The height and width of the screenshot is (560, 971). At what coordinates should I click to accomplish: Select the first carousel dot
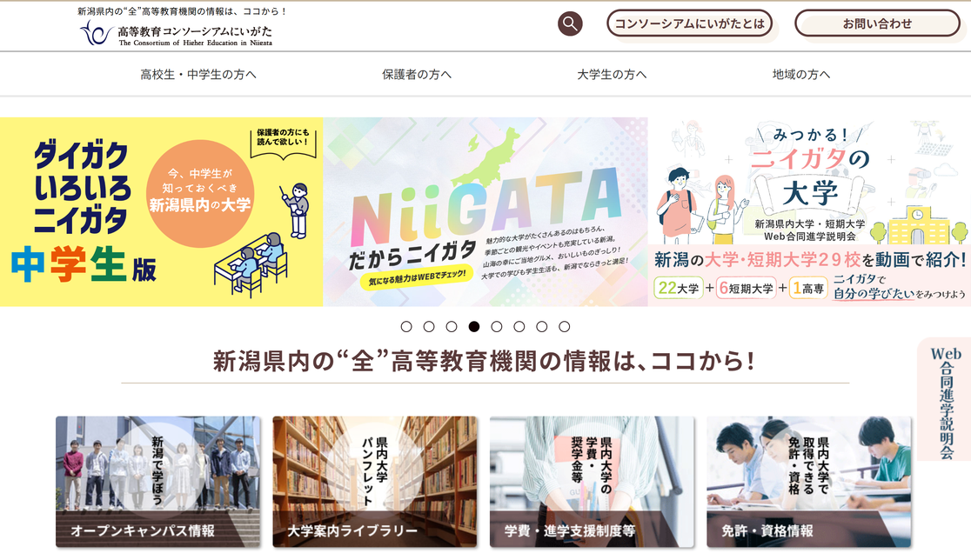(x=406, y=327)
